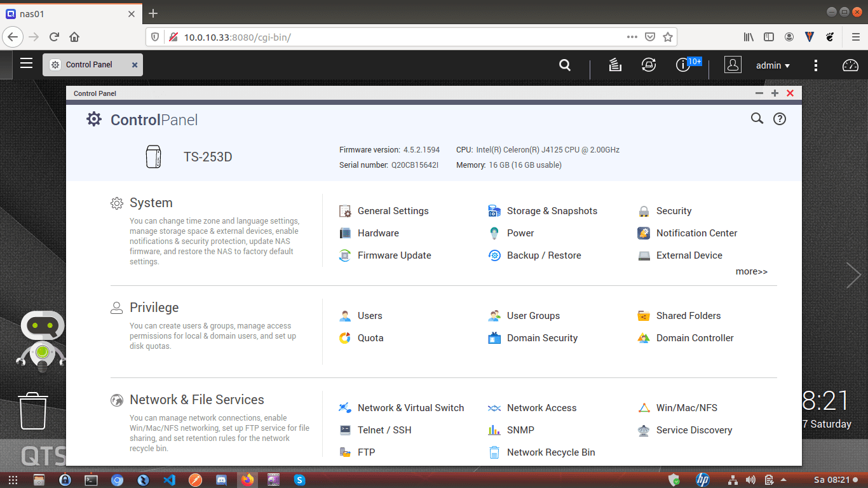Open Skype from the OS taskbar
The image size is (868, 488).
300,480
